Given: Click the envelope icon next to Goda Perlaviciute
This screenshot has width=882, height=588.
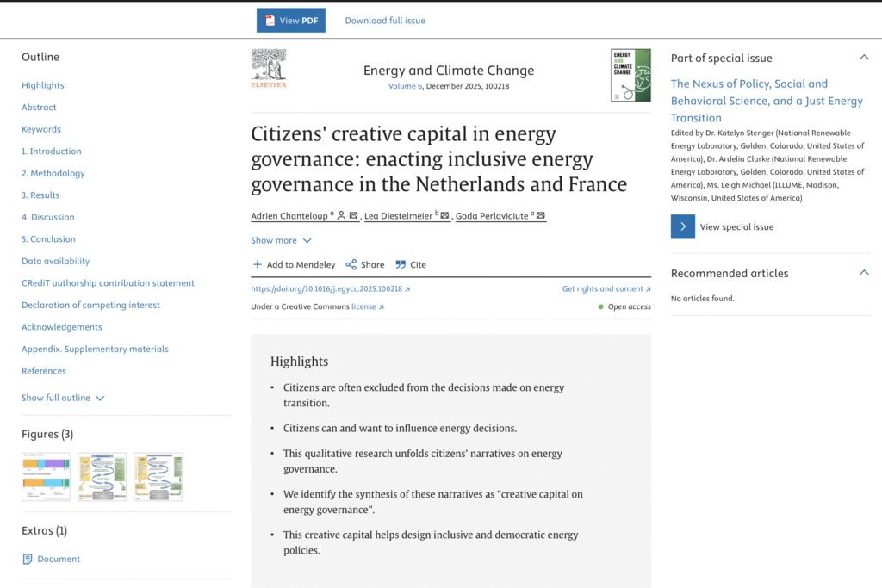Looking at the screenshot, I should [541, 215].
